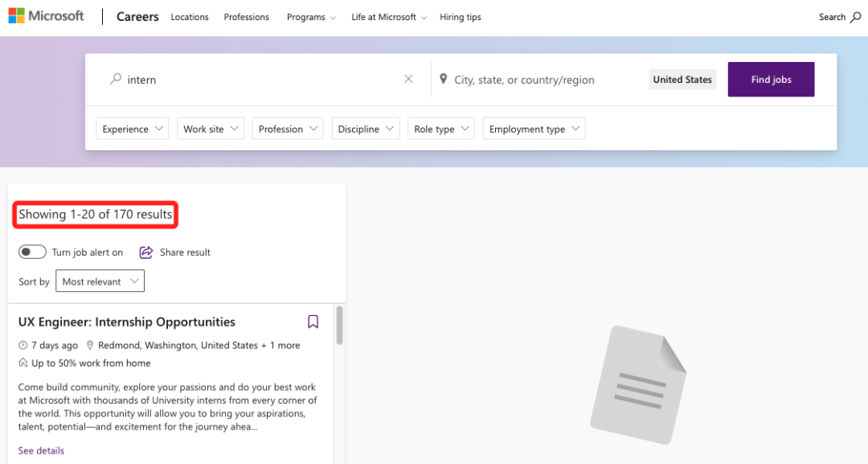Open Hiring tips

point(461,17)
